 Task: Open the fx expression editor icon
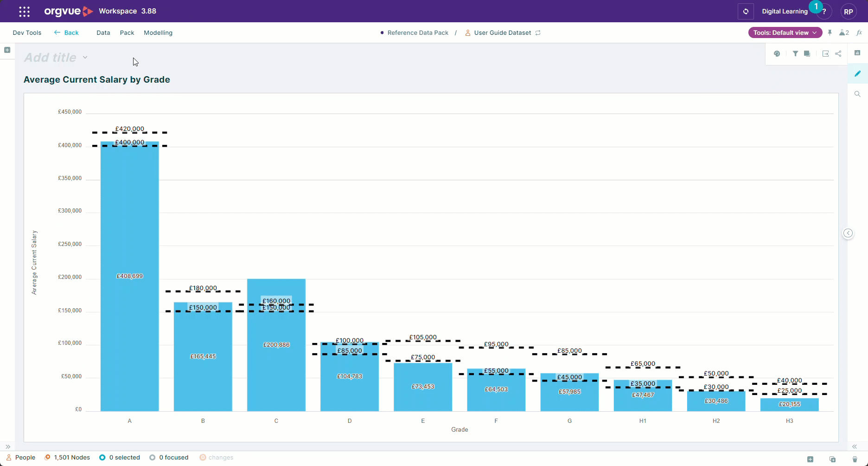859,32
